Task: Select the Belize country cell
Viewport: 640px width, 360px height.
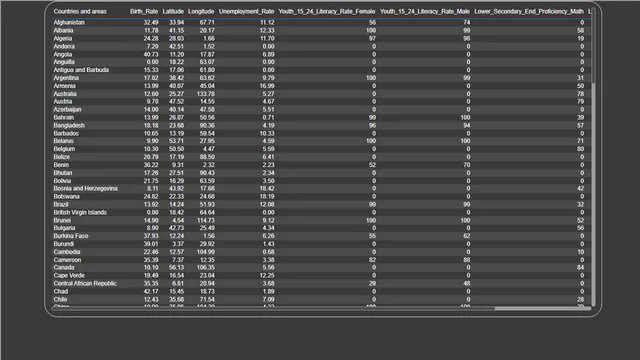Action: pos(61,157)
